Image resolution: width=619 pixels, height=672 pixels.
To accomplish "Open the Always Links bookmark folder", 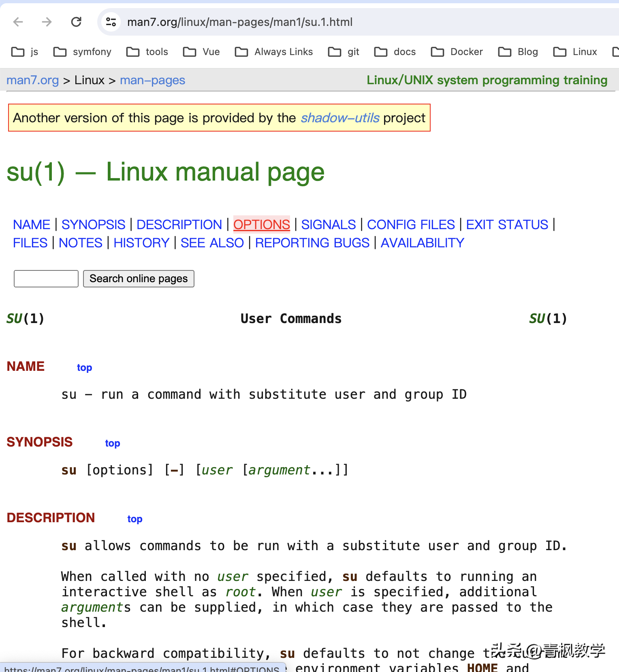I will [x=274, y=52].
